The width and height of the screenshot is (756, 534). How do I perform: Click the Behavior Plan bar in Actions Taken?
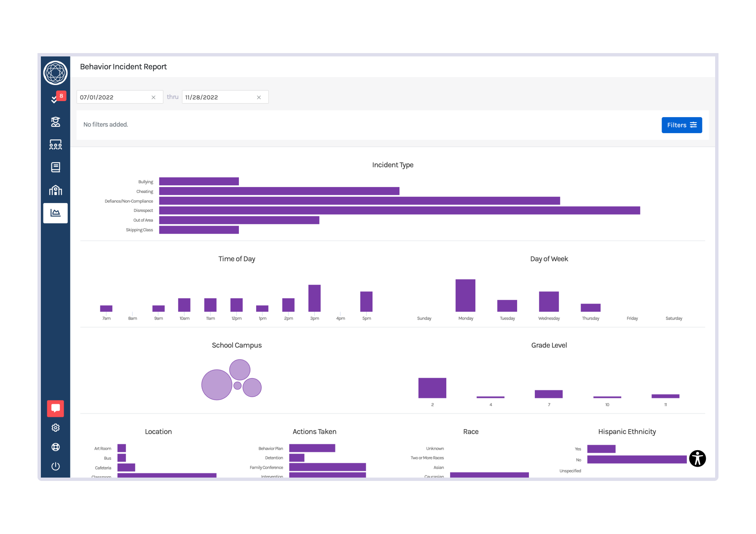coord(312,448)
